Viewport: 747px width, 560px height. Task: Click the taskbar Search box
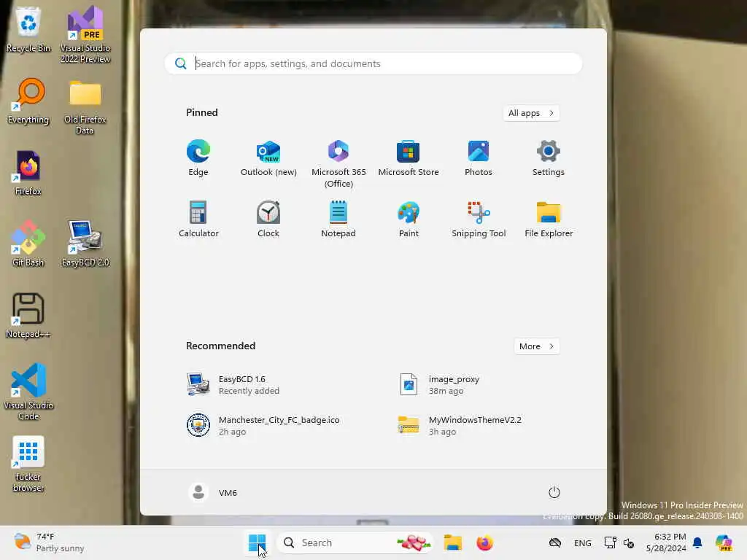[x=355, y=542]
